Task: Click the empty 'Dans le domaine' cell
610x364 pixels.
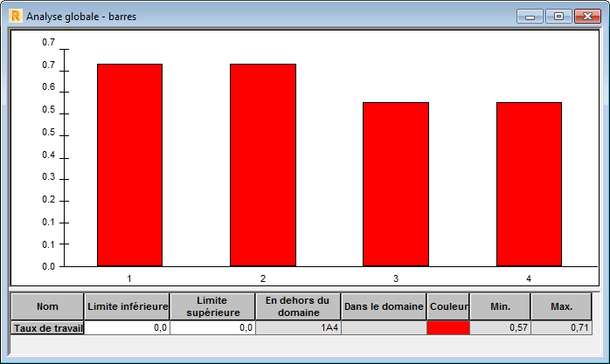Action: (384, 328)
